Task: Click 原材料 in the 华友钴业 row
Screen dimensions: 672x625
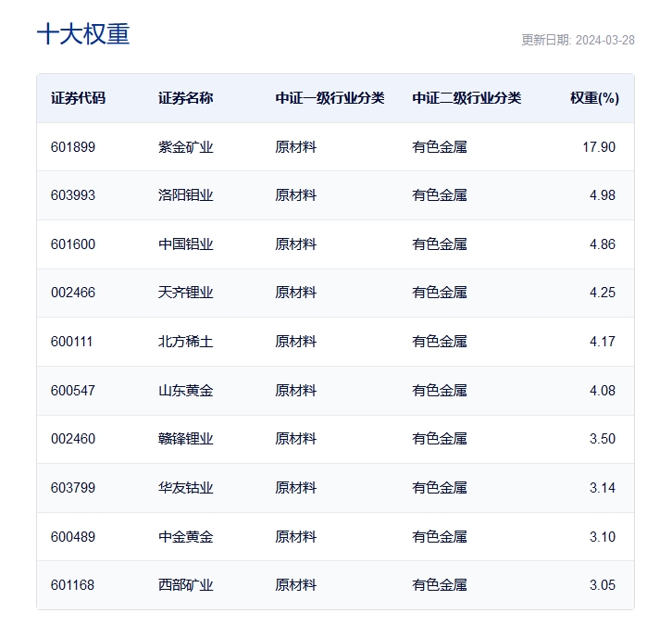Action: 295,488
